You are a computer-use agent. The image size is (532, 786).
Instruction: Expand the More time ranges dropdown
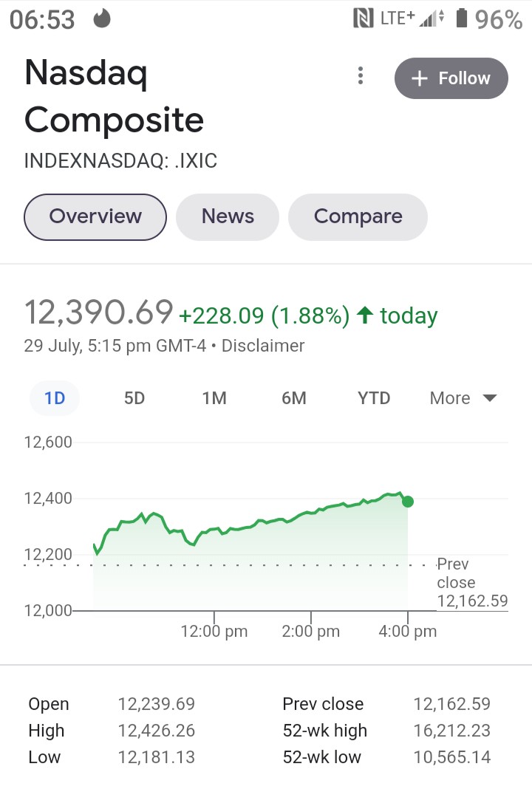pyautogui.click(x=463, y=398)
